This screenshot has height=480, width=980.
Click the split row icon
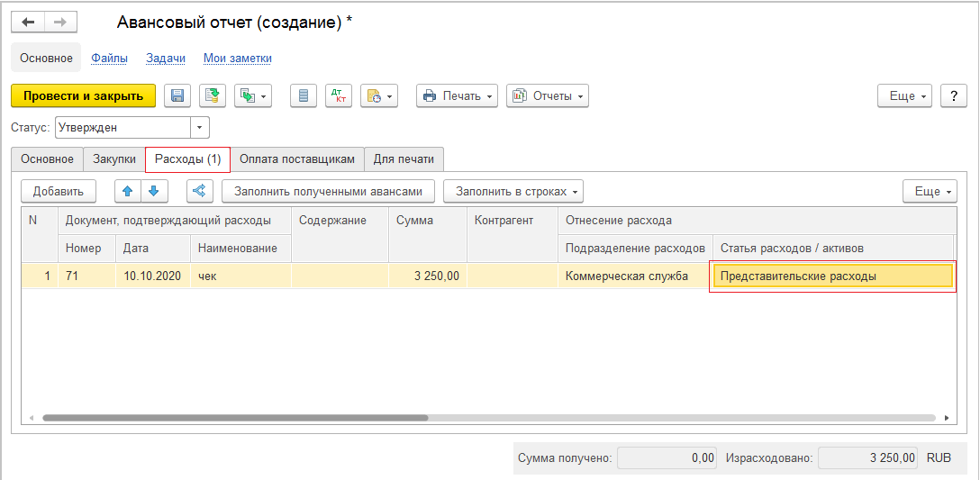[199, 191]
